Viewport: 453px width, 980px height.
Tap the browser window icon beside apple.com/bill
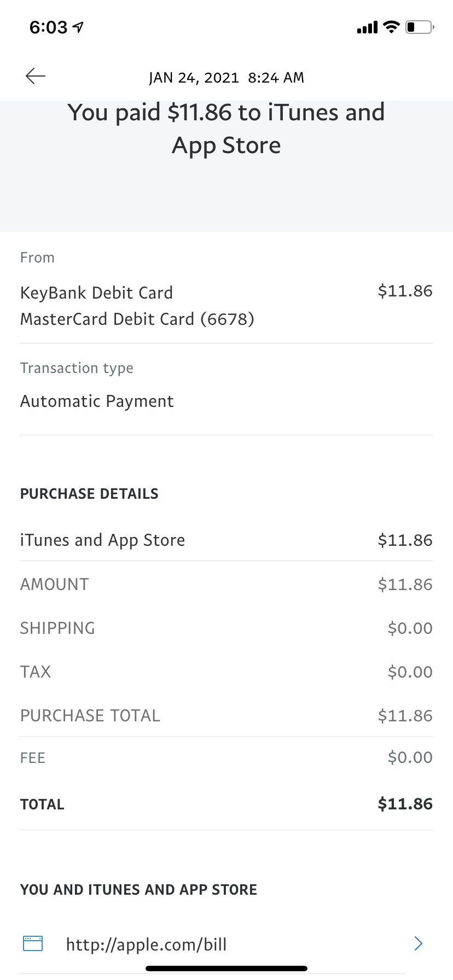point(33,943)
